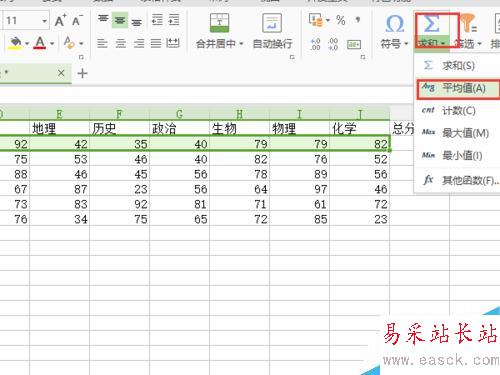Open font color dropdown arrow
Viewport: 500px width, 375px height.
pos(52,44)
